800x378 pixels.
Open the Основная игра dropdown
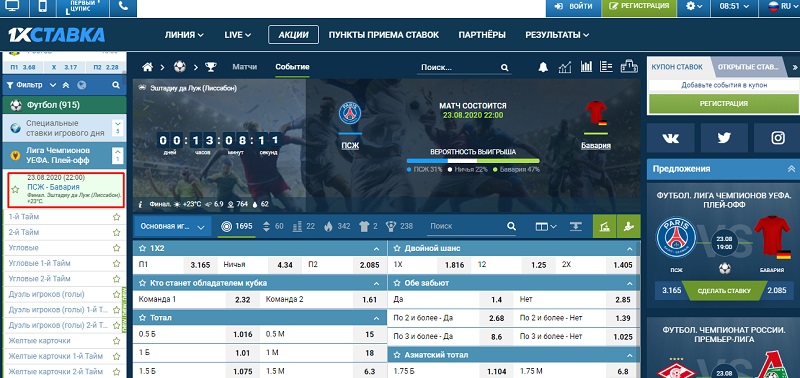tap(172, 226)
